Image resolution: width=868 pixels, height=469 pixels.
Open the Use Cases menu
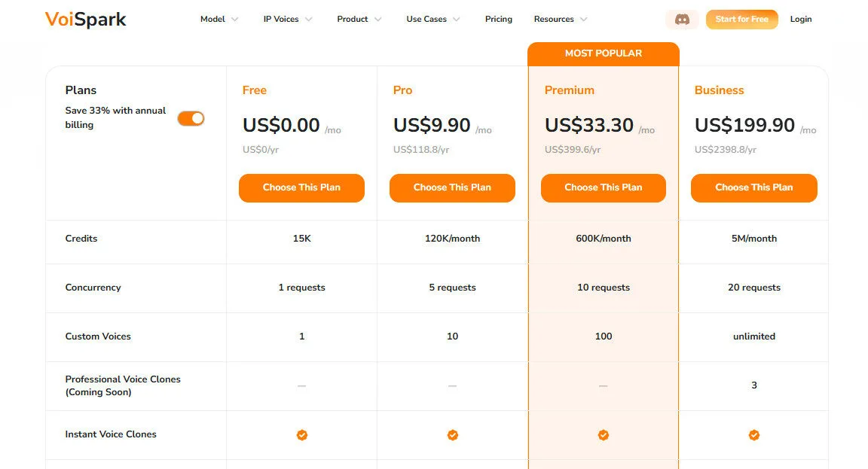coord(426,20)
